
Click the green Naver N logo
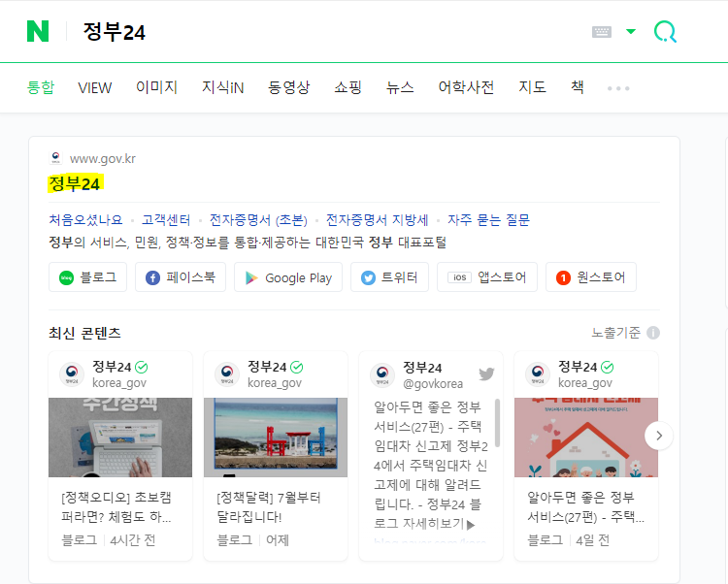[38, 32]
